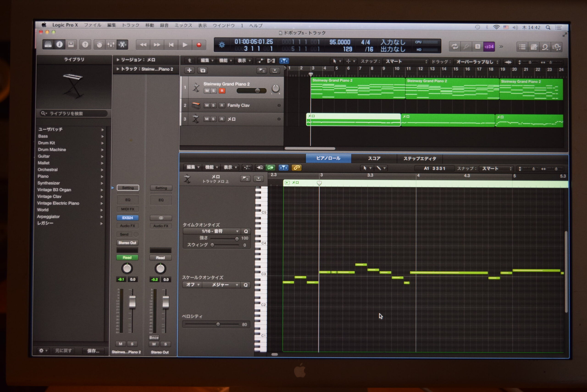Open Vintage Electric Piano library category
Screen dimensions: 587x392
[70, 203]
